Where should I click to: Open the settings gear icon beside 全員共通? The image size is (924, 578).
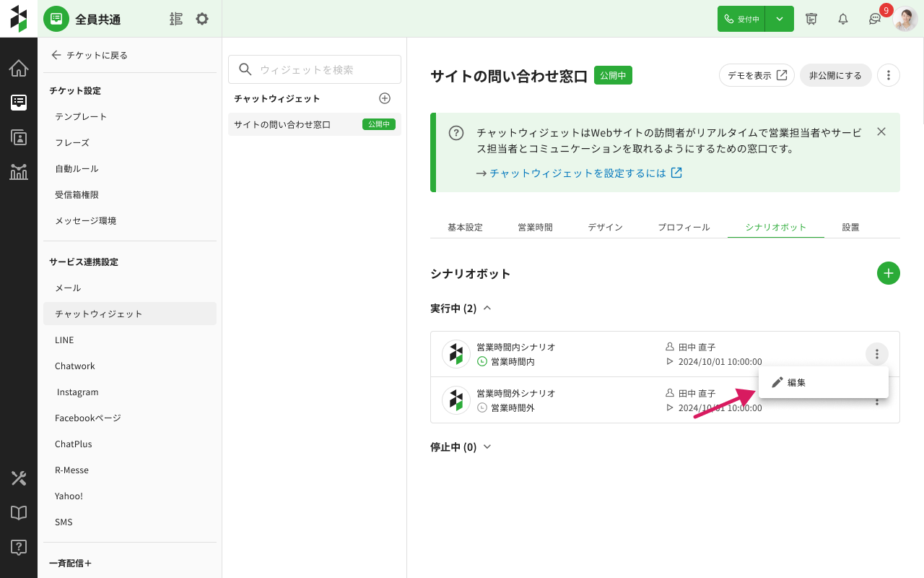pyautogui.click(x=202, y=19)
